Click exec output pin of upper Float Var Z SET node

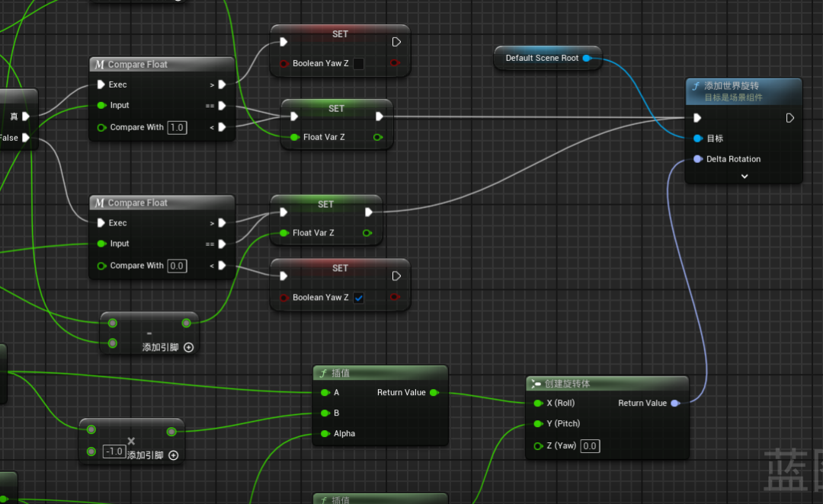click(379, 116)
